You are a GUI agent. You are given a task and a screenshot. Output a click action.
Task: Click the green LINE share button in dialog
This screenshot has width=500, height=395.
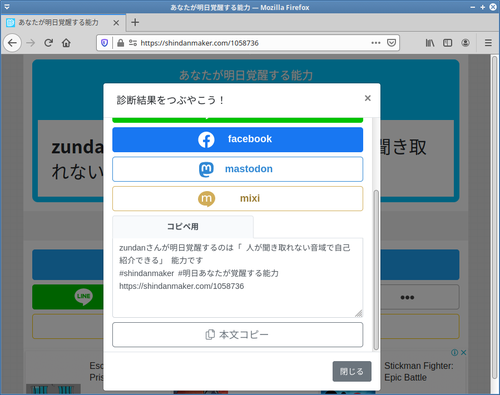pyautogui.click(x=237, y=120)
